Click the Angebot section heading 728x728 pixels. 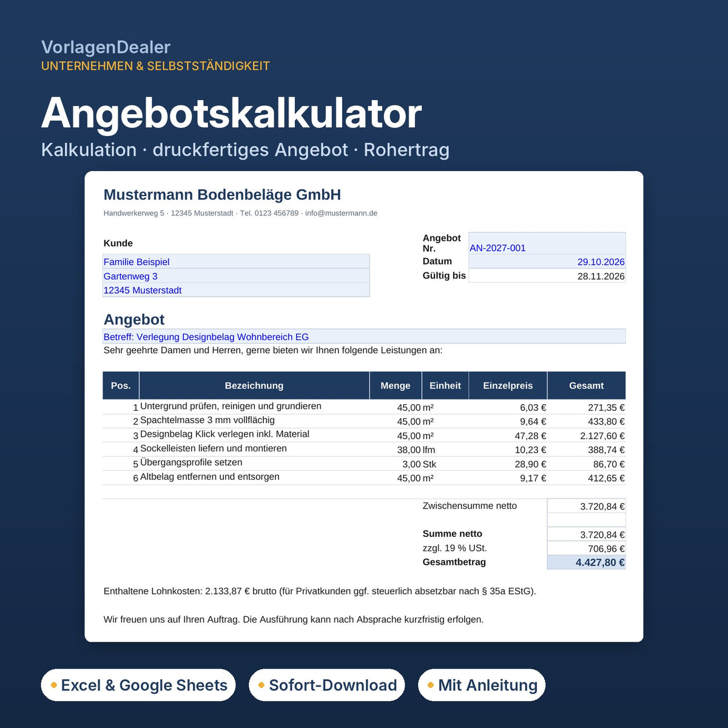134,320
